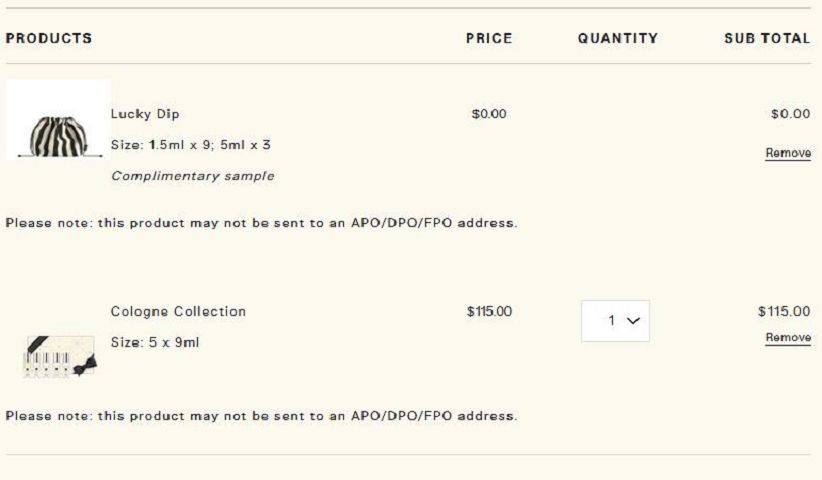The height and width of the screenshot is (480, 822).
Task: Select the QUANTITY column header
Action: (x=618, y=38)
